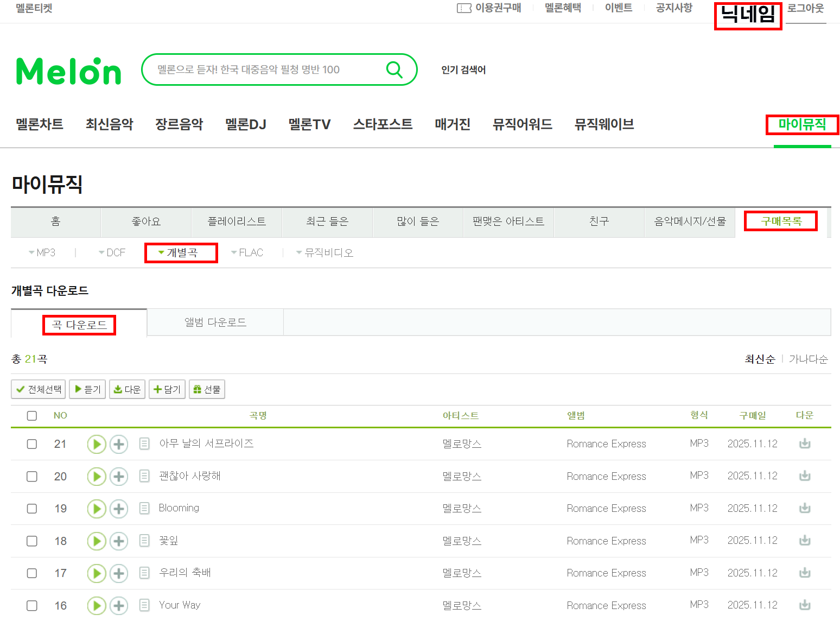Image resolution: width=840 pixels, height=621 pixels.
Task: Open the FLAC dropdown filter
Action: [247, 252]
